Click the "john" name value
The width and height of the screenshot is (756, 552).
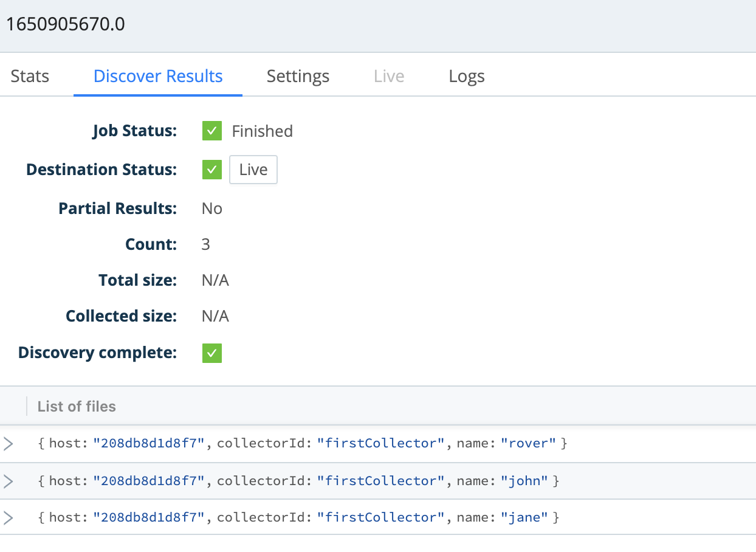point(524,481)
